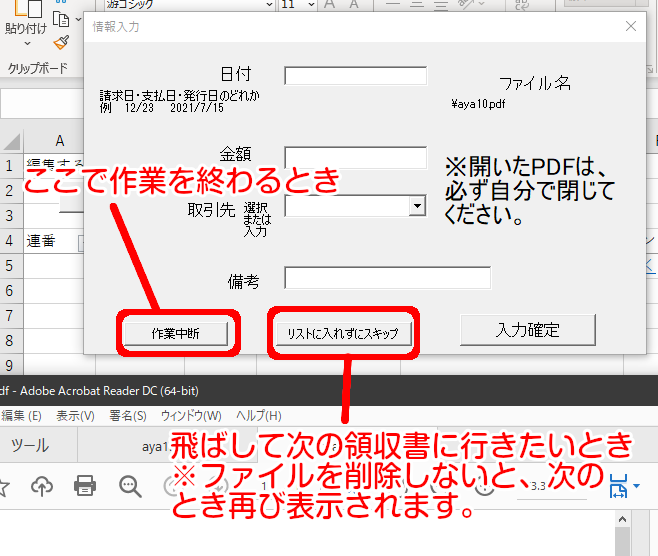Click the fit width page icon in Acrobat
This screenshot has width=658, height=556.
[x=619, y=486]
